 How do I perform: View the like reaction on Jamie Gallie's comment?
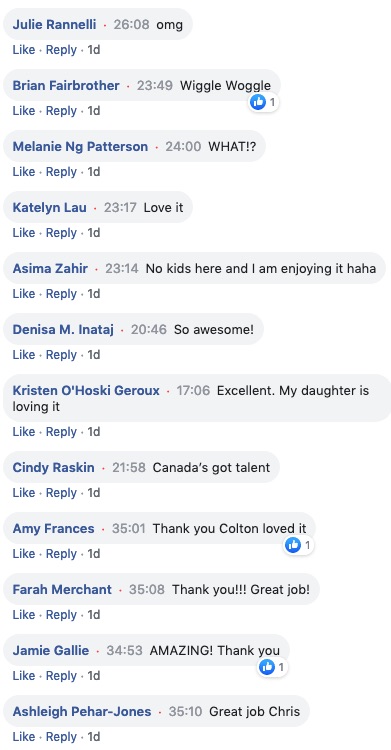tap(272, 667)
